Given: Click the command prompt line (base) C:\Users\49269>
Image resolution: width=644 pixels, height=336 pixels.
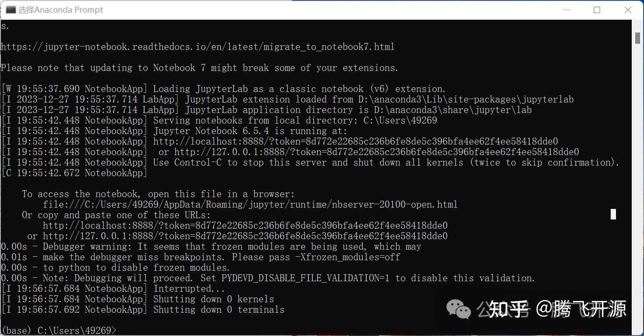Looking at the screenshot, I should click(x=59, y=330).
